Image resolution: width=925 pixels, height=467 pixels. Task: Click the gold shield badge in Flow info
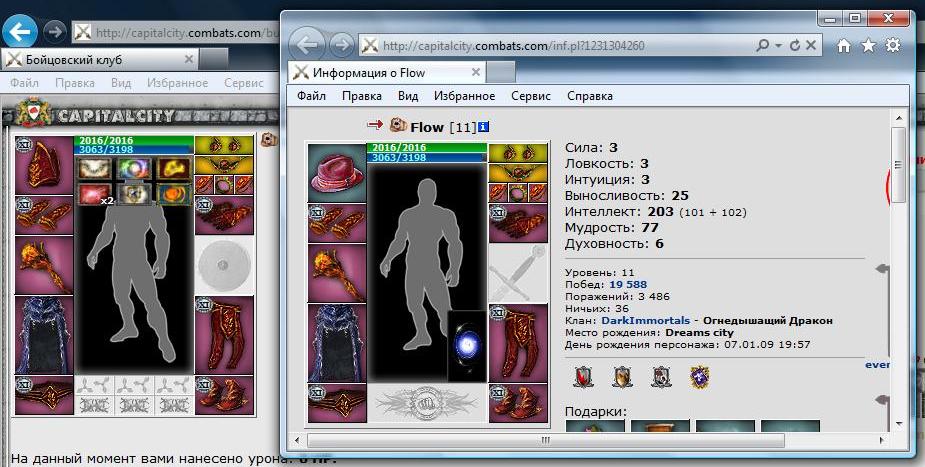[x=622, y=377]
